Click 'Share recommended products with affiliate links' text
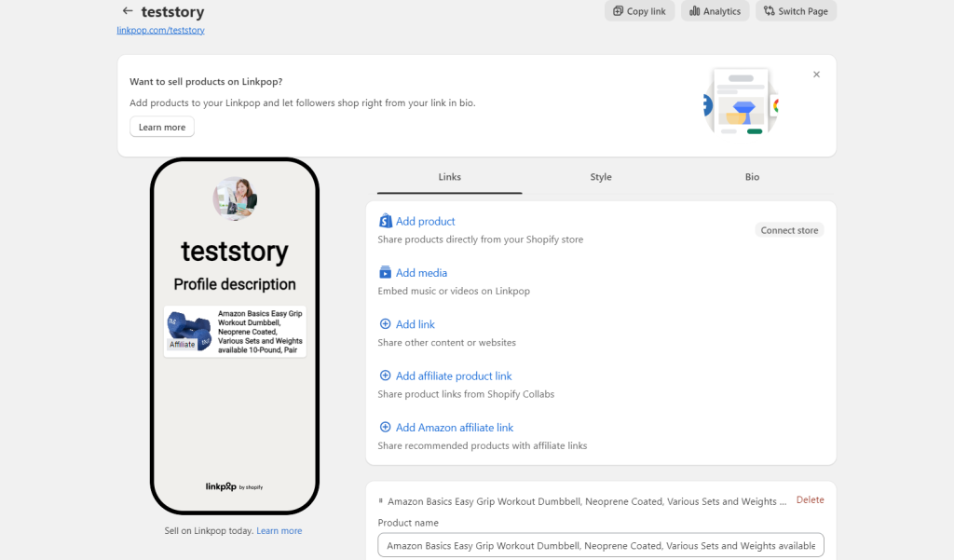Viewport: 954px width, 560px height. tap(482, 445)
